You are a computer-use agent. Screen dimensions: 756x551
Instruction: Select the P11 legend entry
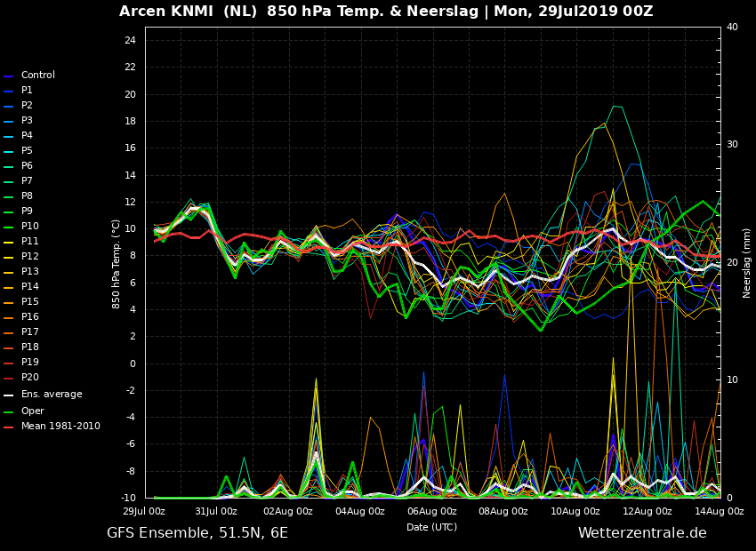click(30, 241)
